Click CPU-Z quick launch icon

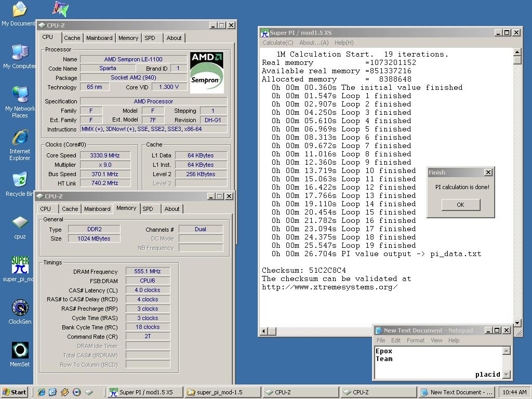[89, 392]
